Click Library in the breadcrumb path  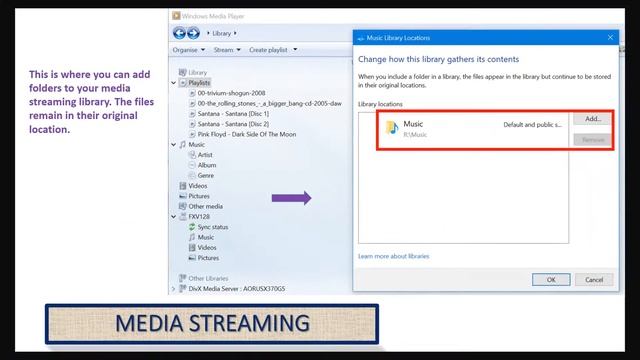[x=222, y=33]
